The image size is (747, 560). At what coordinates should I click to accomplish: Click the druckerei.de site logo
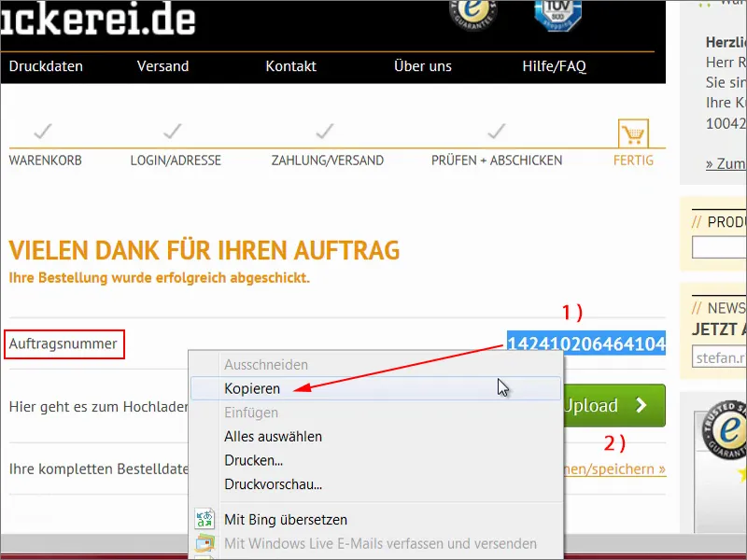98,19
